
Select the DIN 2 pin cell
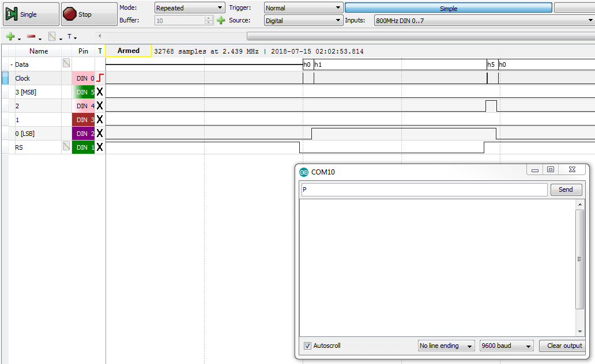pyautogui.click(x=83, y=134)
